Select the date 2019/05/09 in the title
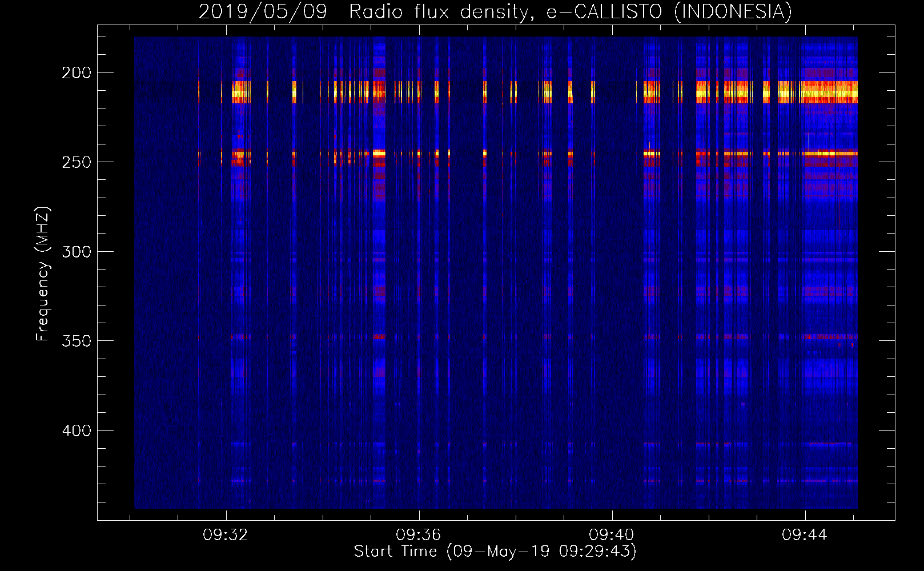Screen dimensions: 924x571 (263, 11)
